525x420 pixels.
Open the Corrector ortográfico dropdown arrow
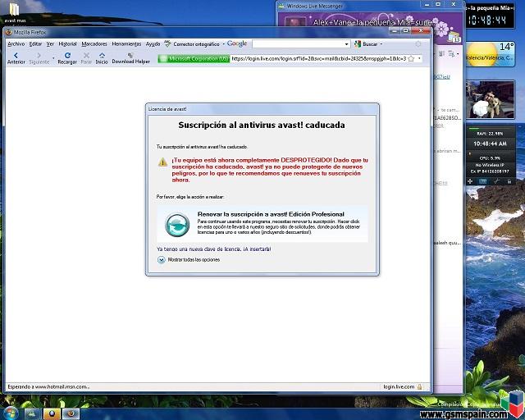223,43
